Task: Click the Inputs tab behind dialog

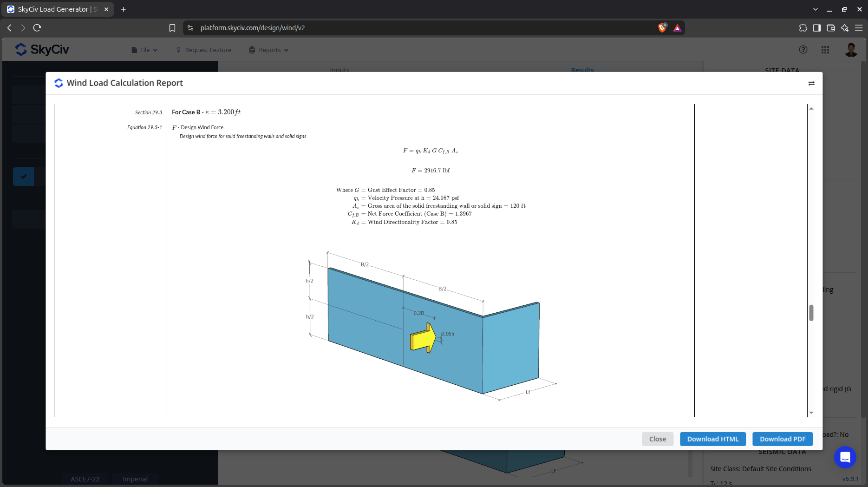Action: coord(339,69)
